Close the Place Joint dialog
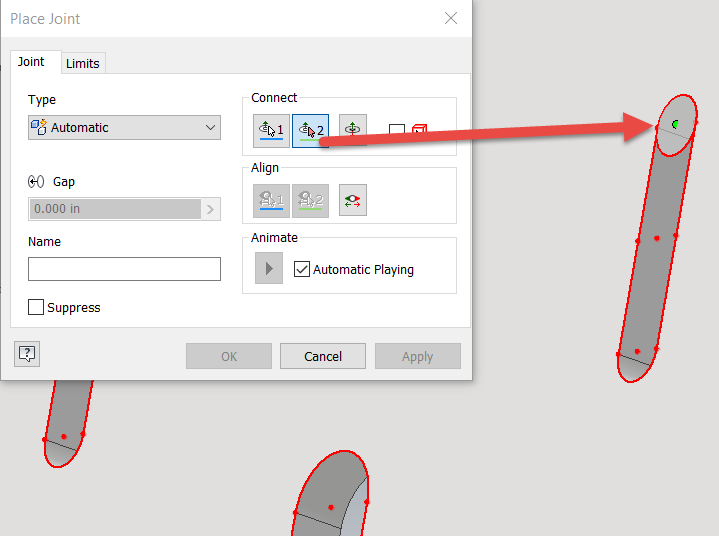This screenshot has height=536, width=719. (451, 18)
